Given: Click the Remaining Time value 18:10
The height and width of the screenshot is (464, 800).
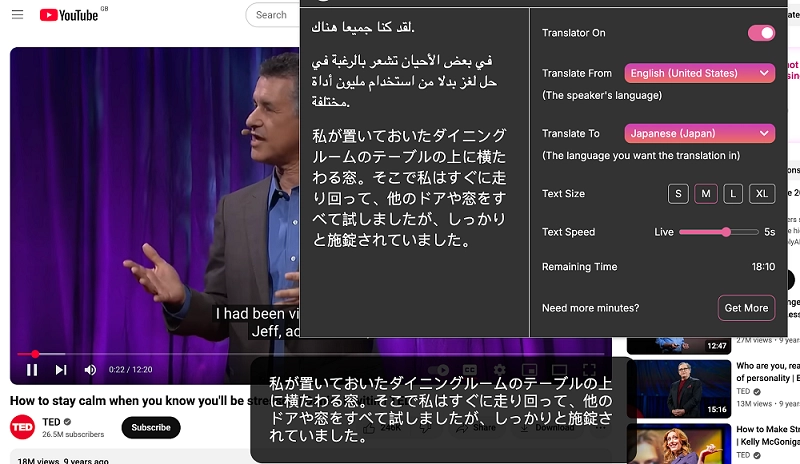Looking at the screenshot, I should (763, 266).
